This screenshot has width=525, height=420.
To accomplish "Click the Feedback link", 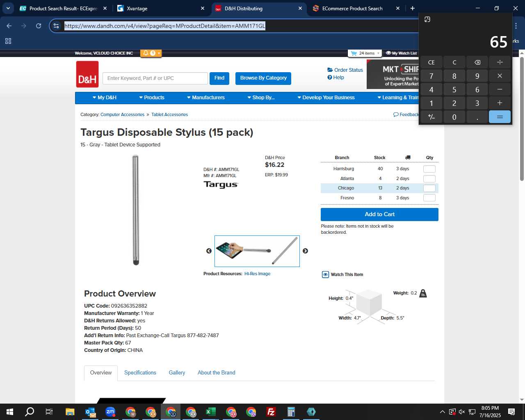I will 406,115.
